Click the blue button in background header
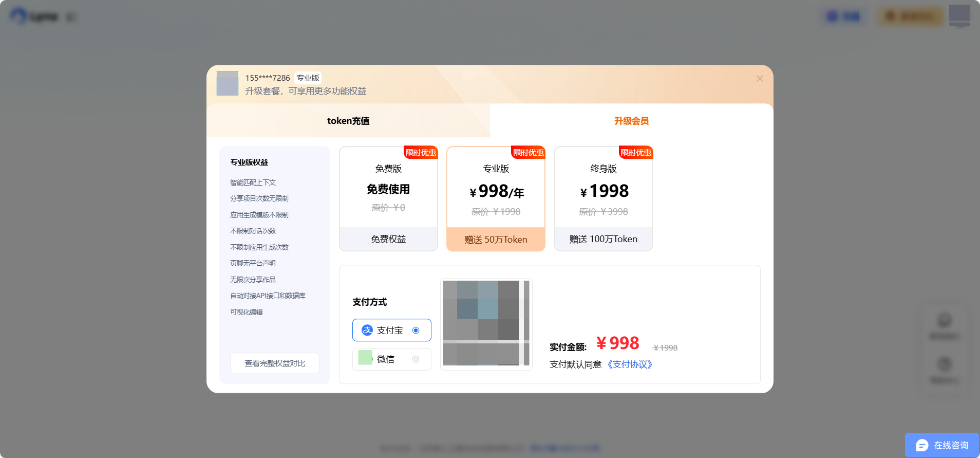 (843, 16)
